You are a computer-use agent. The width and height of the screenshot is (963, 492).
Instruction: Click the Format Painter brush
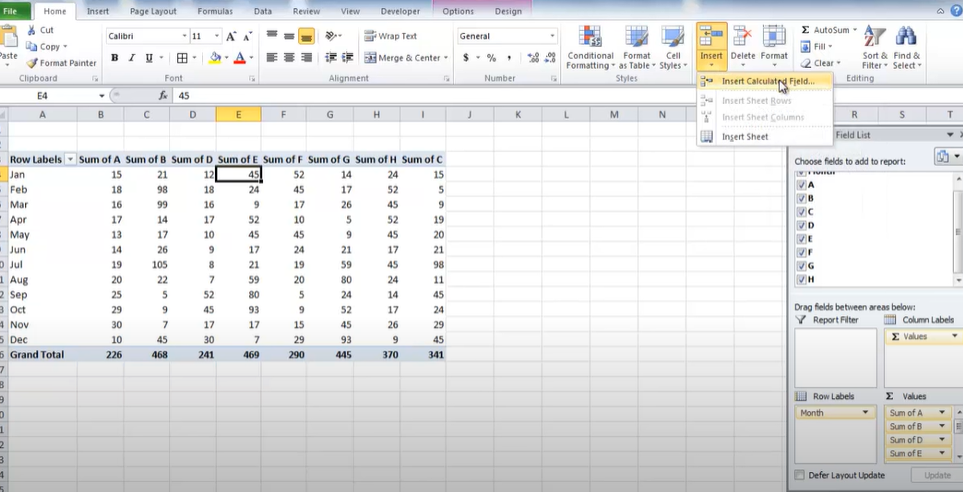(x=32, y=63)
